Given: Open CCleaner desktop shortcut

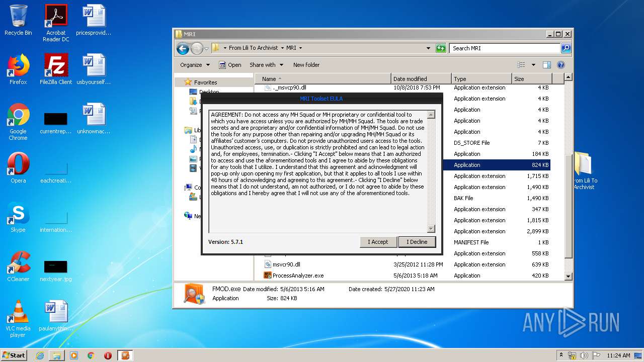Looking at the screenshot, I should (x=18, y=266).
